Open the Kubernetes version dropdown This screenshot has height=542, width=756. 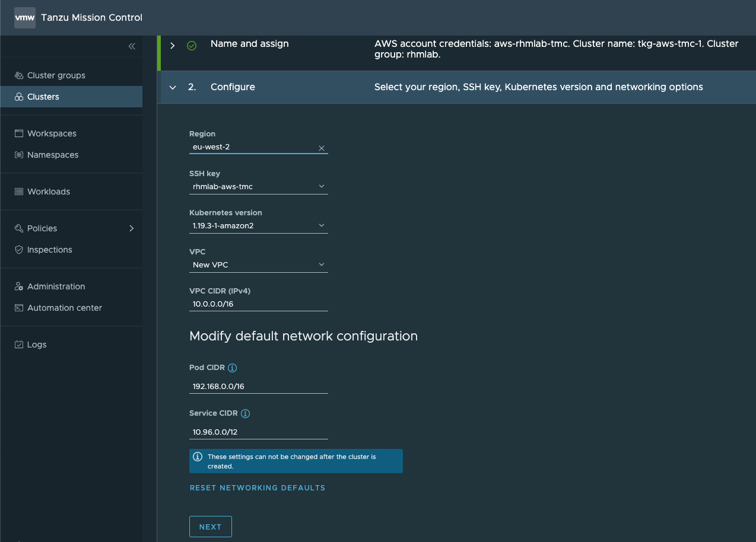click(259, 226)
